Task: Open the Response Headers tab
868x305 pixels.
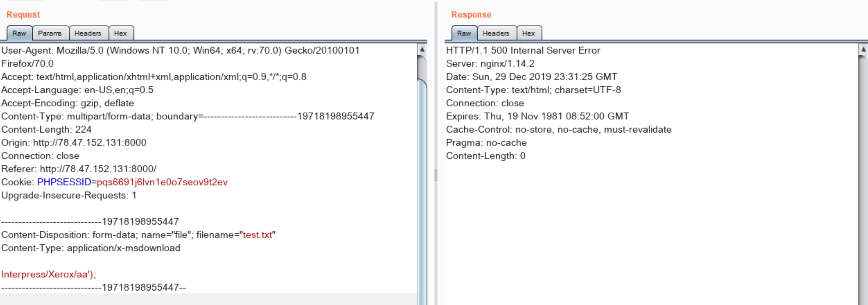Action: coord(496,33)
